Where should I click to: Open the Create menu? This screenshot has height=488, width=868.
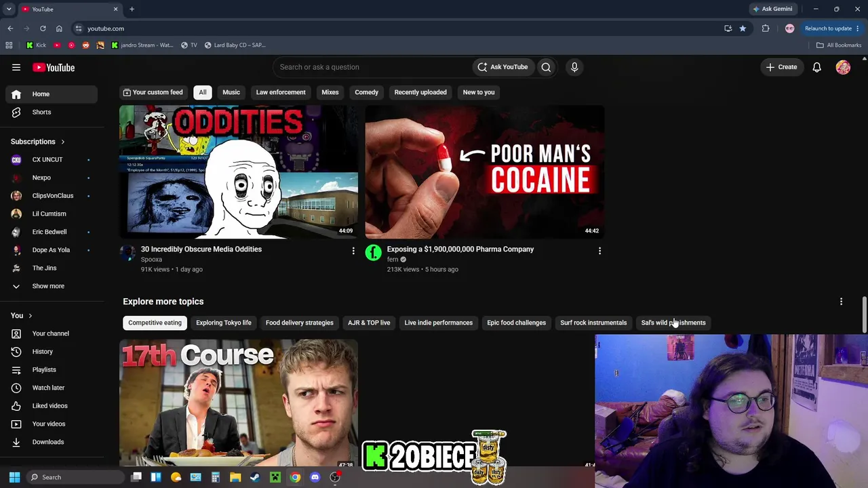[x=781, y=67]
